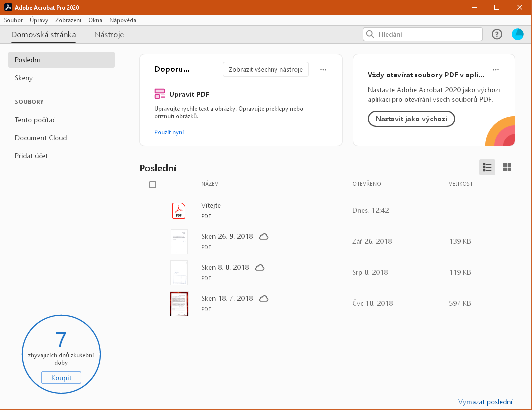532x410 pixels.
Task: Open options menu on default PDF card
Action: (495, 70)
